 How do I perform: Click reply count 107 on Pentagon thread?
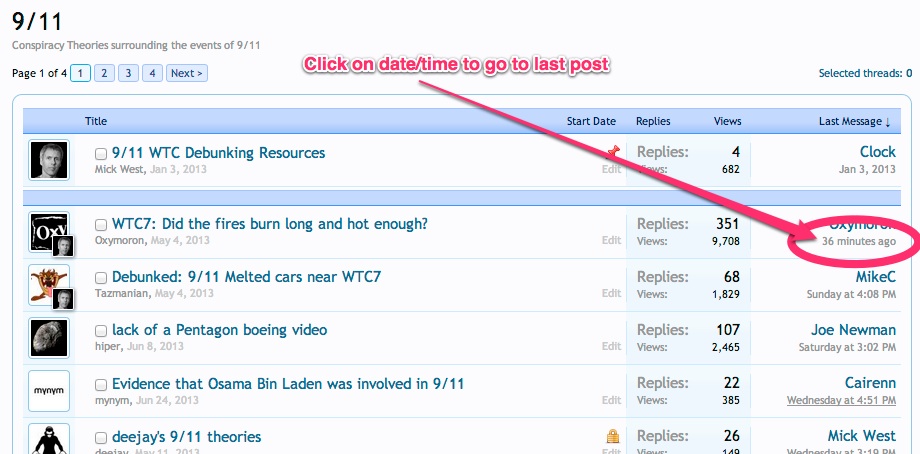point(728,330)
